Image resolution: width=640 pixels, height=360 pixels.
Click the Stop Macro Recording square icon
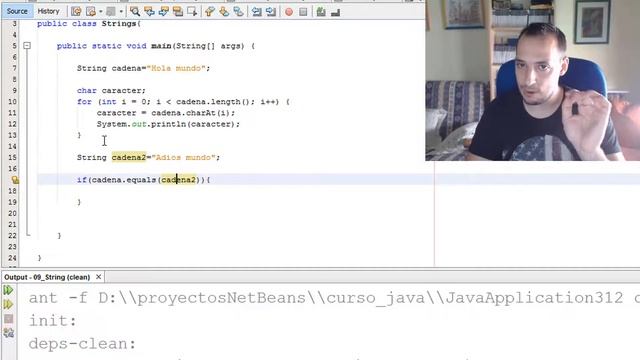(303, 12)
